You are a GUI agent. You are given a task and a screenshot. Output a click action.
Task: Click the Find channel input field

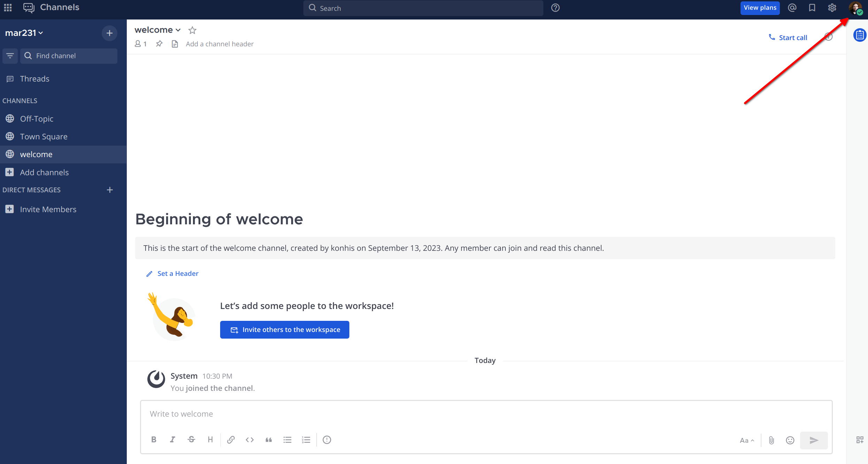[x=69, y=56]
